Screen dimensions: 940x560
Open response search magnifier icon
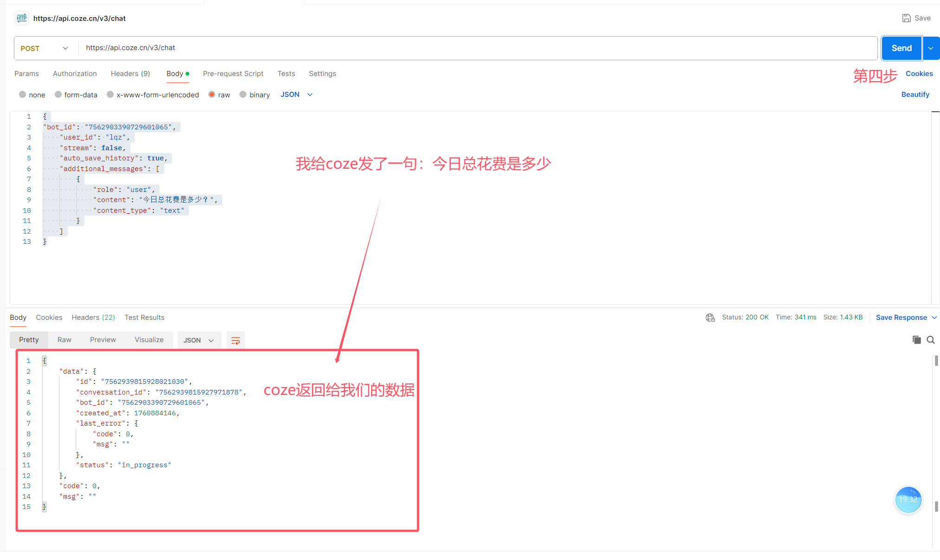(931, 340)
